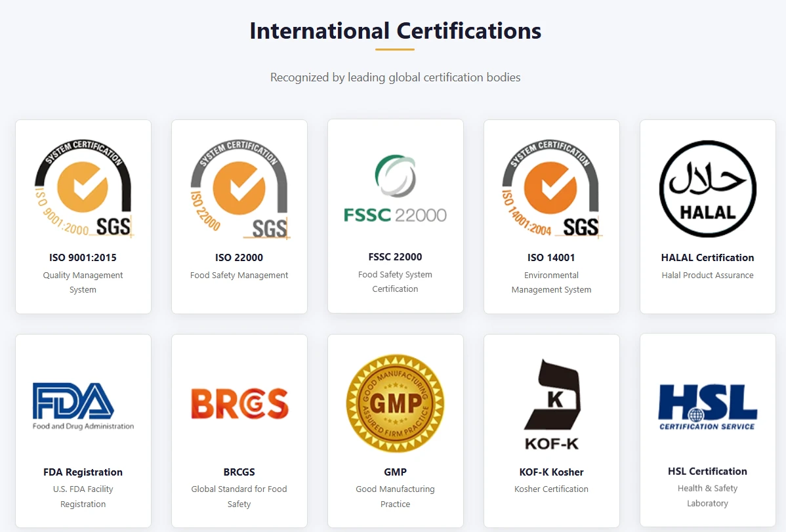This screenshot has height=532, width=786.
Task: Click 'Kosher Certification' description text
Action: coord(551,489)
